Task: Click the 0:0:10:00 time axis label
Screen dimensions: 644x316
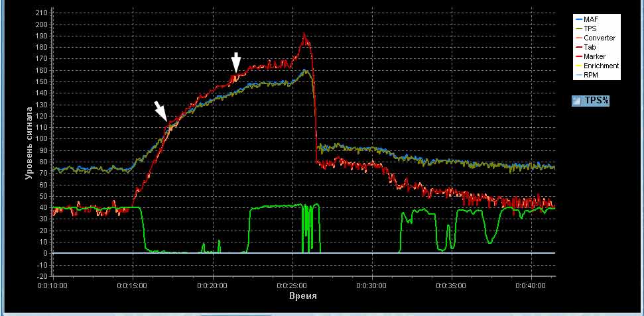Action: (53, 286)
